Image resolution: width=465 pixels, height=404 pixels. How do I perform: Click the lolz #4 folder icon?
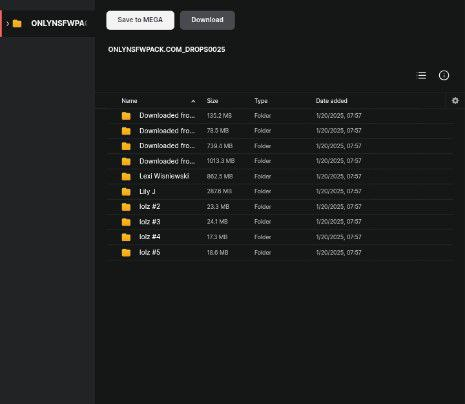(x=126, y=237)
